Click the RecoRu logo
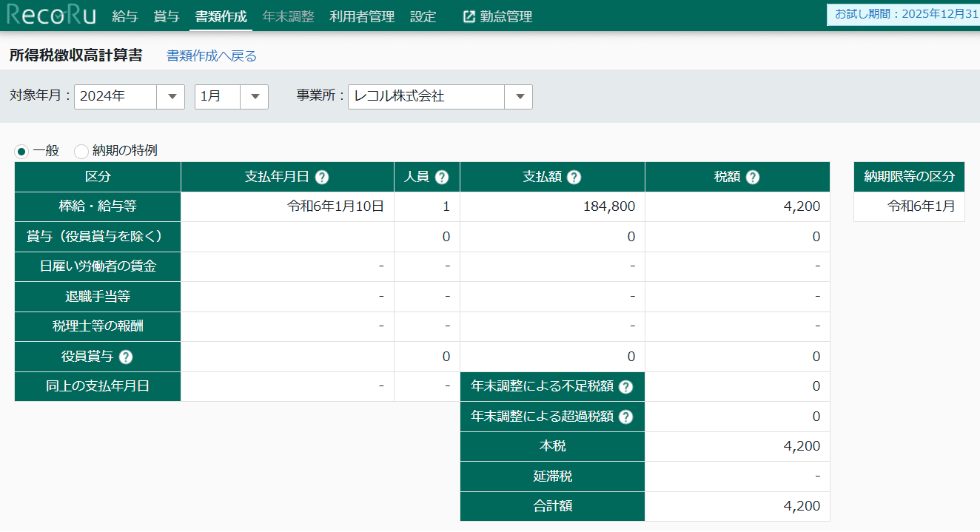 [51, 16]
